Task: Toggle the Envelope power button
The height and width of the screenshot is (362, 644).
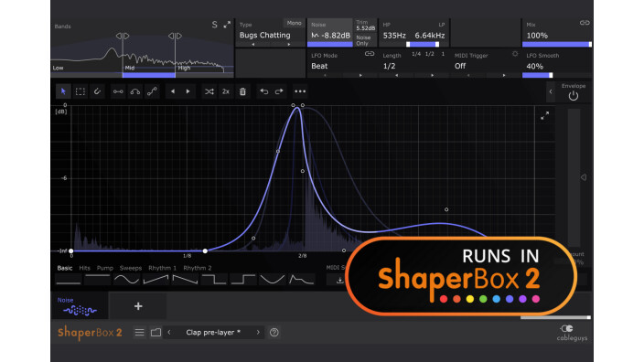Action: coord(574,96)
